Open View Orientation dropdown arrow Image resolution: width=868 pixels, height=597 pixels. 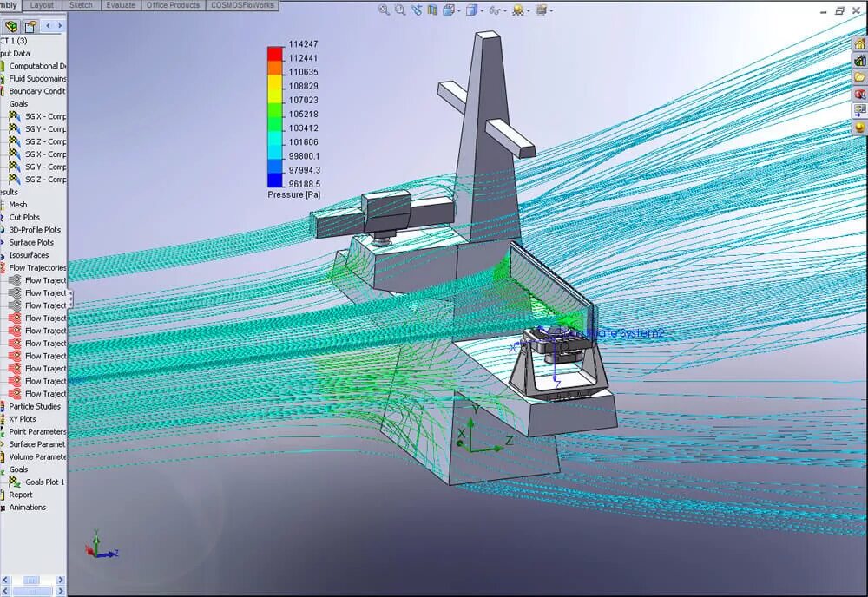[459, 10]
